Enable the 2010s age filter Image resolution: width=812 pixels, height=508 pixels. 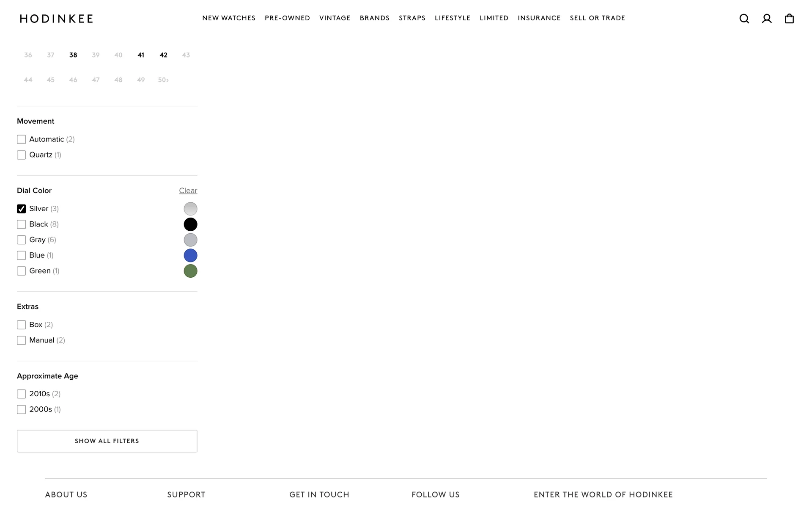click(22, 394)
